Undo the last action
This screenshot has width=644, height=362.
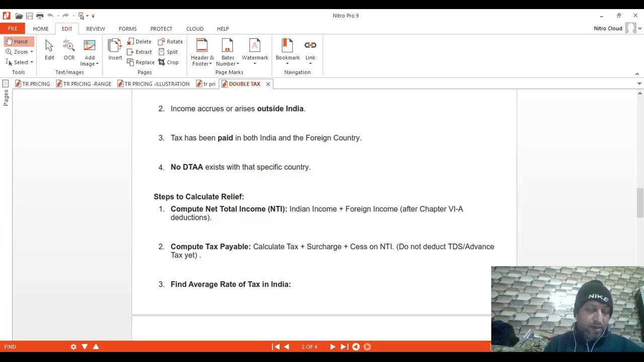[50, 16]
